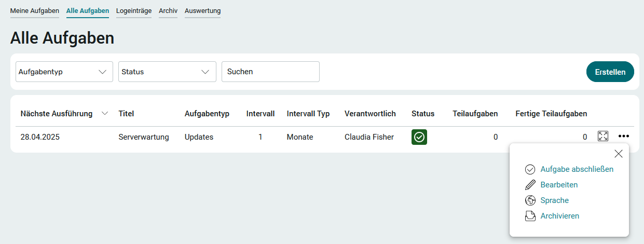This screenshot has height=244, width=644.
Task: Expand the Status filter dropdown
Action: (x=167, y=72)
